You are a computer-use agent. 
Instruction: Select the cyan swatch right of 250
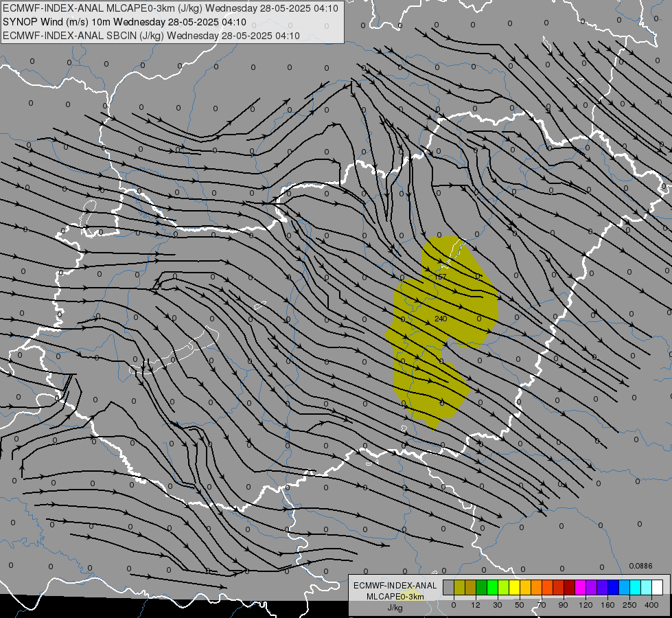(x=635, y=587)
